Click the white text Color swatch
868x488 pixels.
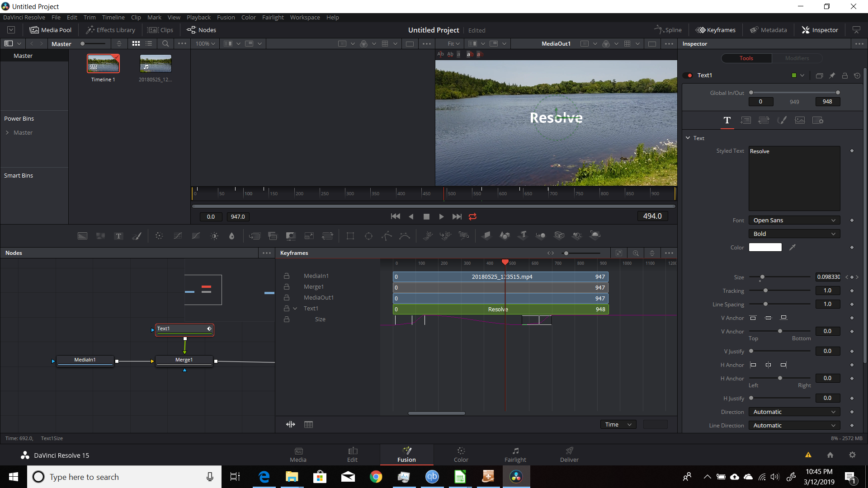pyautogui.click(x=765, y=247)
